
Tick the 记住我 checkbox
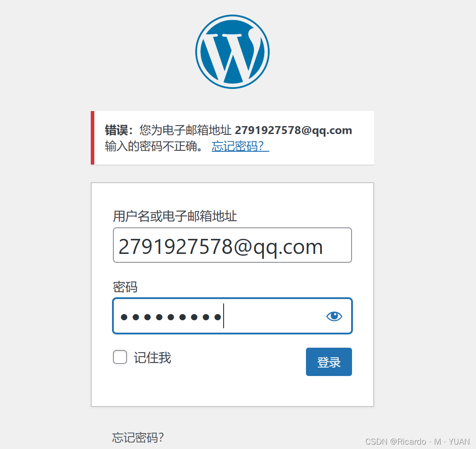(120, 357)
